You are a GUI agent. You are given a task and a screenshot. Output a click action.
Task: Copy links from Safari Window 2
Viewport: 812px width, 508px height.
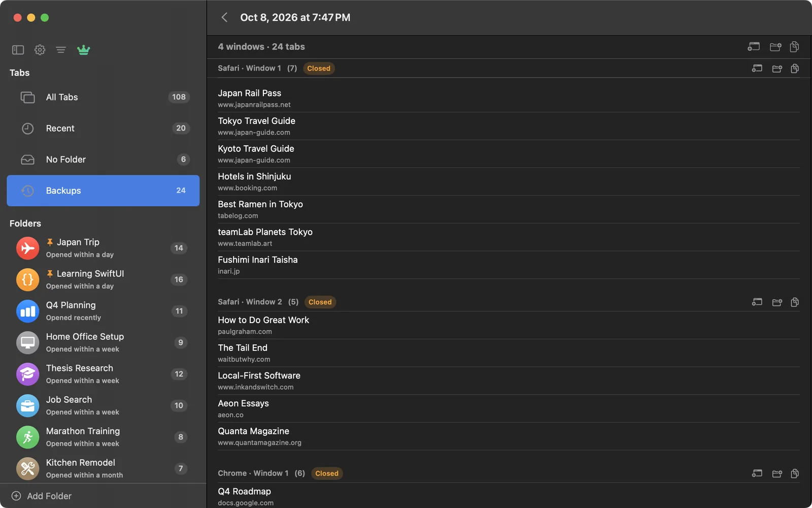click(x=795, y=302)
